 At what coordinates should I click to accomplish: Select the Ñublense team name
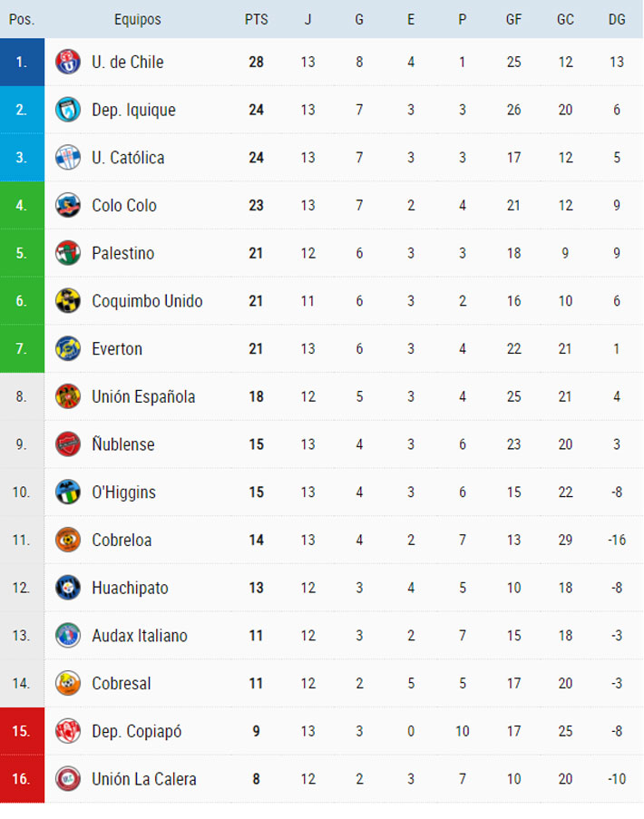tap(123, 444)
